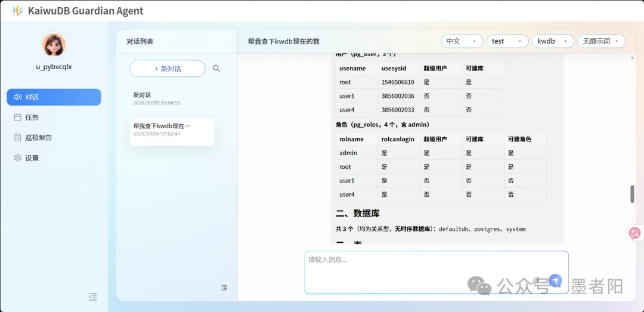Screen dimensions: 644x312
Task: Open the 无提示词 prompt dropdown
Action: (x=601, y=41)
